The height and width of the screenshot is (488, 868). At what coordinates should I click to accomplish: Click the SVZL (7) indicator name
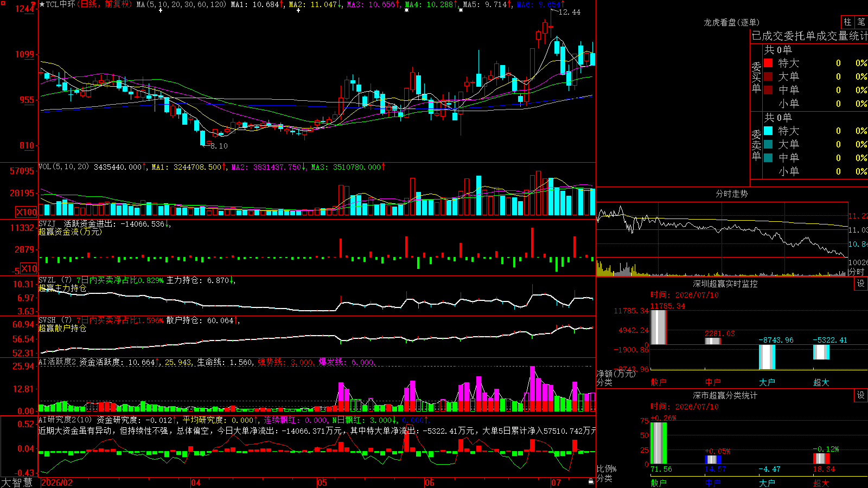[55, 280]
